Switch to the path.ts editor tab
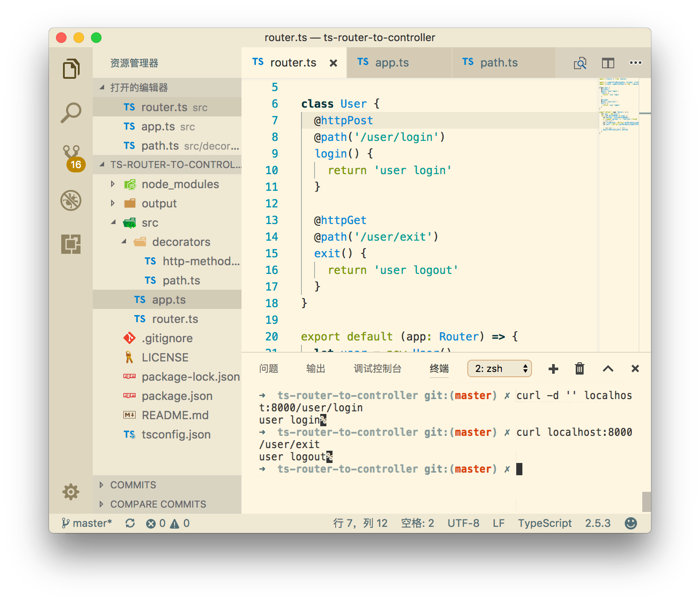 [x=504, y=63]
